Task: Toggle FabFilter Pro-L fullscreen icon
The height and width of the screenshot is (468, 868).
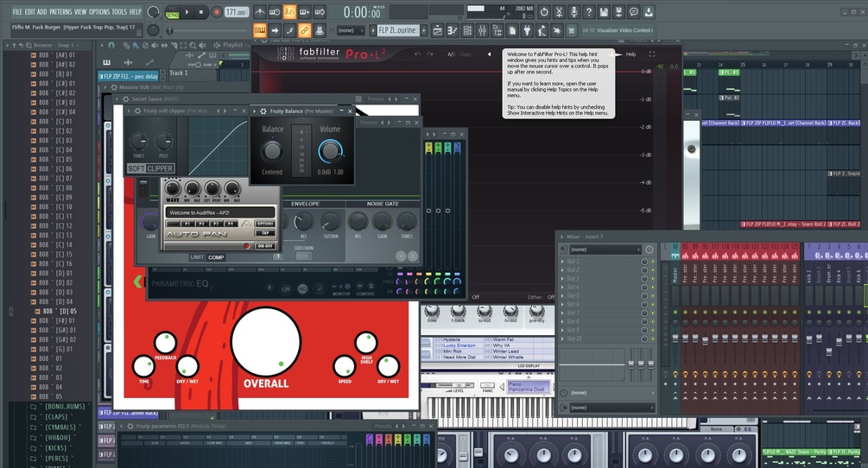Action: pos(651,54)
